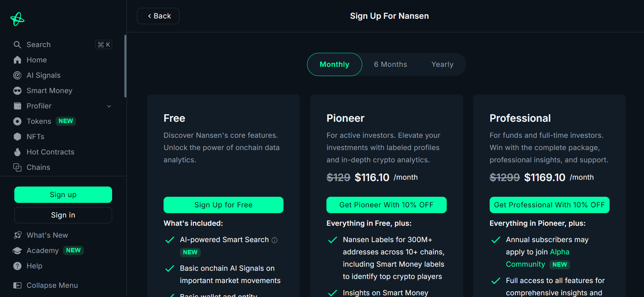Click Get Pioneer With 10% OFF
The image size is (644, 297).
coord(386,205)
